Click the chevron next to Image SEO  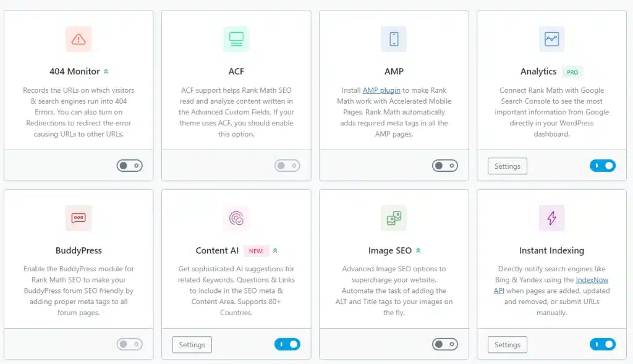click(418, 251)
